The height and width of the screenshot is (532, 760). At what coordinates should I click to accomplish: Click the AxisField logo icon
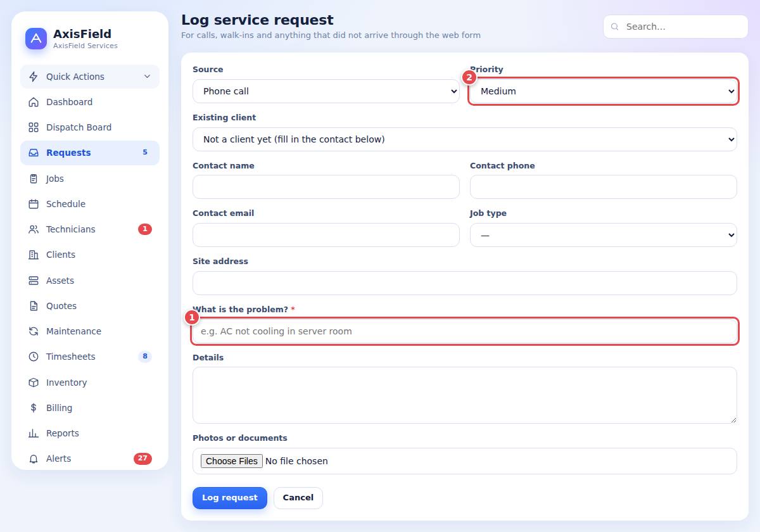click(x=36, y=39)
